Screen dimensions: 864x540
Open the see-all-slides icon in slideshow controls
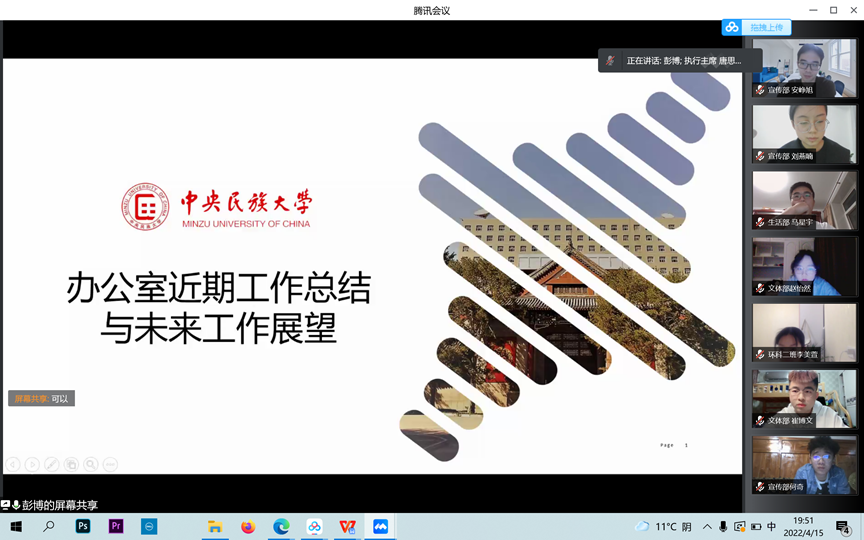click(x=71, y=464)
